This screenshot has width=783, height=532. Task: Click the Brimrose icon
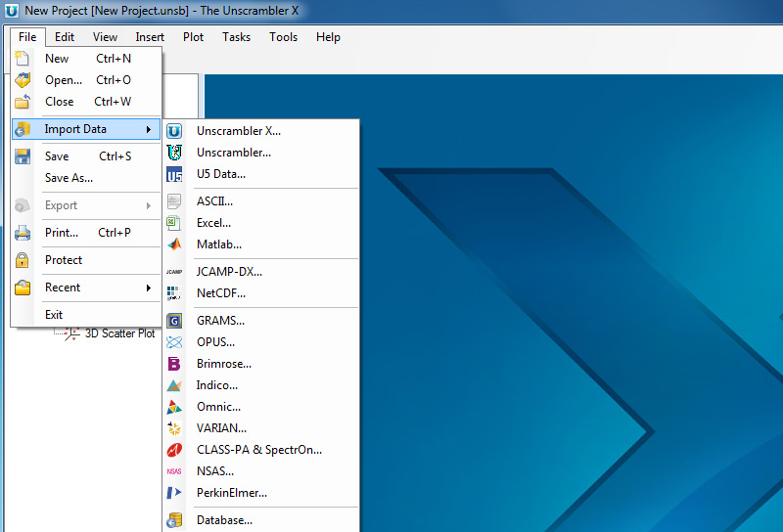click(174, 364)
